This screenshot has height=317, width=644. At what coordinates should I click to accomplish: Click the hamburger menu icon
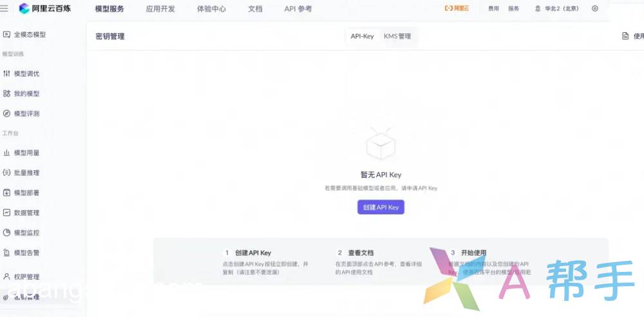click(x=5, y=8)
